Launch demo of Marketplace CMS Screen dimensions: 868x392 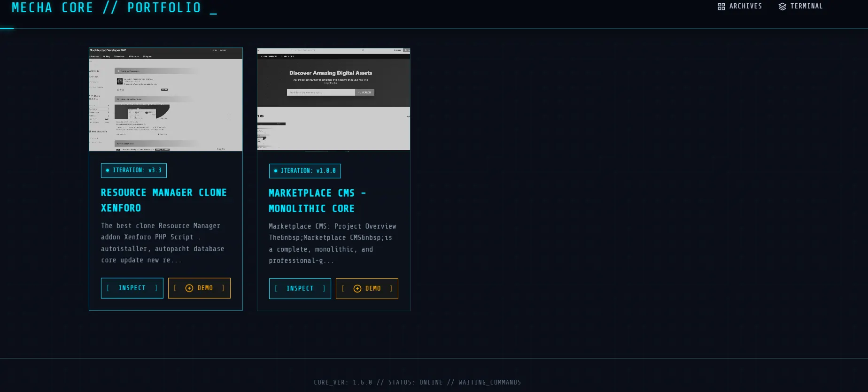pyautogui.click(x=367, y=289)
